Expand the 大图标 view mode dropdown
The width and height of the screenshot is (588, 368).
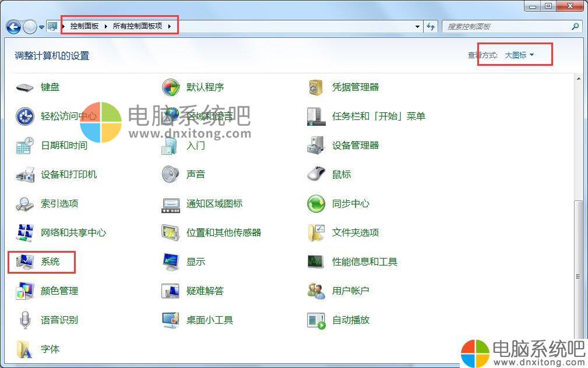click(x=519, y=55)
